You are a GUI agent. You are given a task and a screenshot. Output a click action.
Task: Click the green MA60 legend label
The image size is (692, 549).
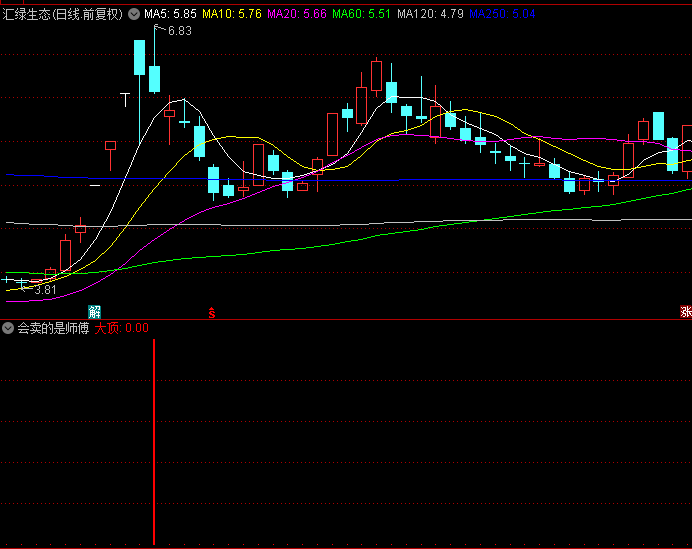click(361, 15)
